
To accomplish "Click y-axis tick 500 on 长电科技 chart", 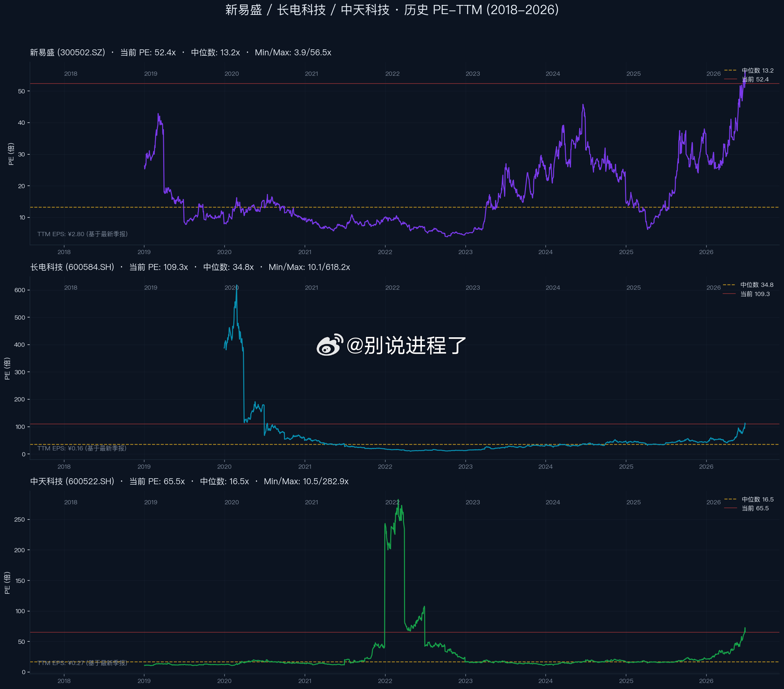I will click(x=19, y=318).
